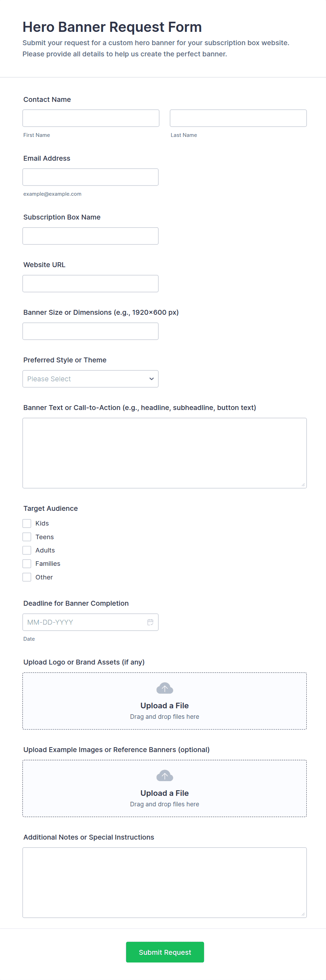The height and width of the screenshot is (980, 326).
Task: Check the Kids checkbox
Action: pyautogui.click(x=27, y=523)
